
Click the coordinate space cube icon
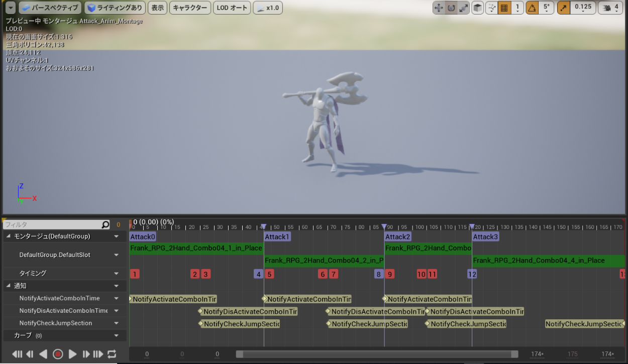point(478,8)
